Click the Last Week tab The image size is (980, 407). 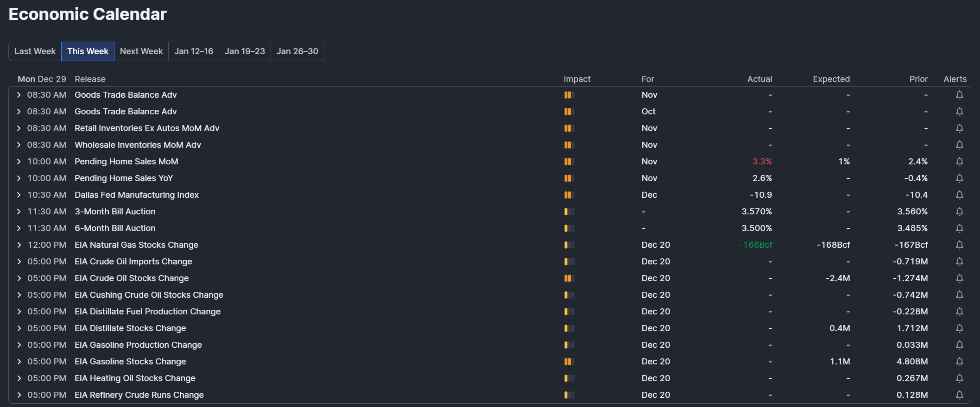(x=35, y=51)
